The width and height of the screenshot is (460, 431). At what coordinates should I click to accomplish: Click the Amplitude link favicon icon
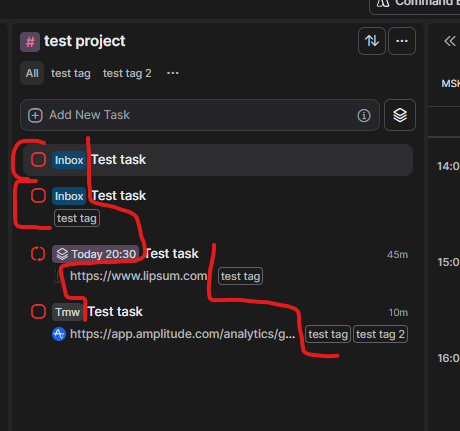(59, 334)
